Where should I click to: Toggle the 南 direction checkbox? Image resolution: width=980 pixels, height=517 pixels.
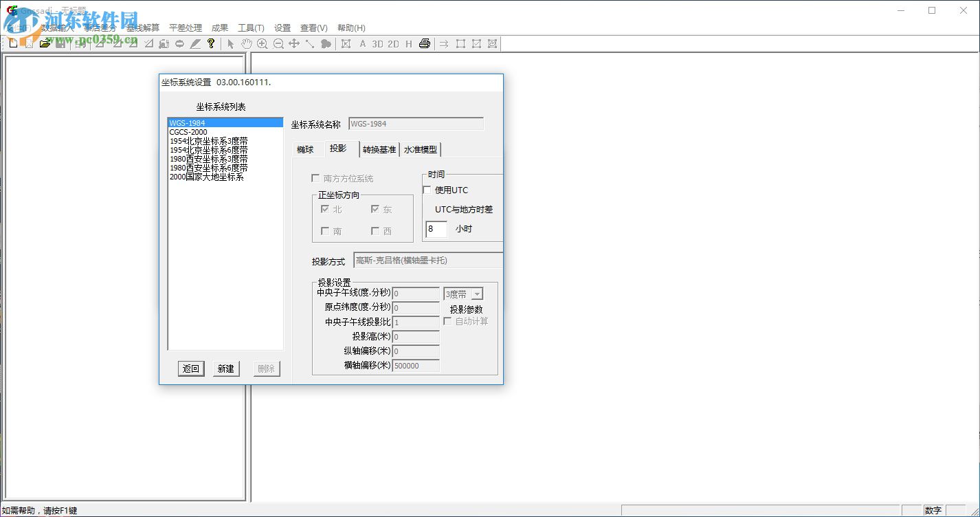click(325, 231)
